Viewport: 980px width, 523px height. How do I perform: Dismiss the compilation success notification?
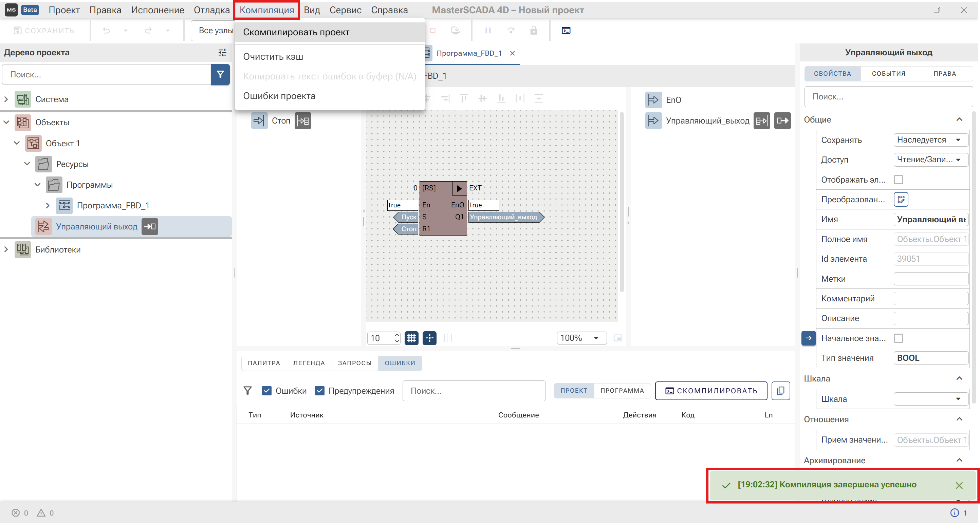coord(959,485)
